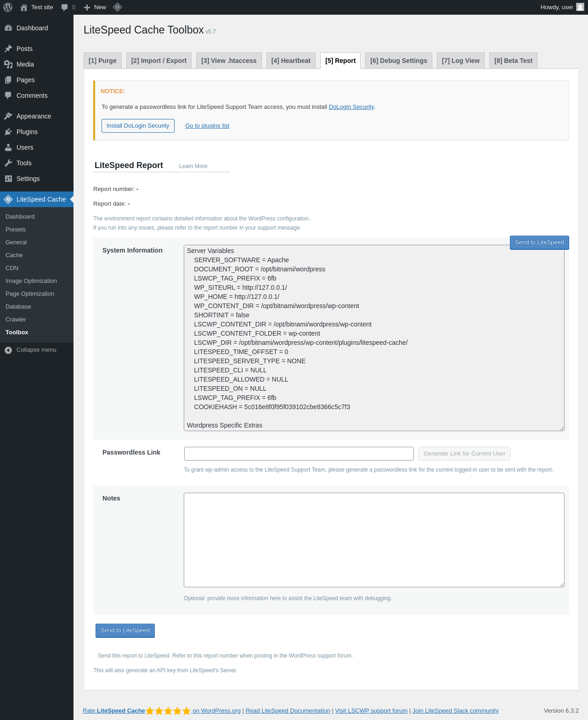
Task: Click the Test site home icon
Action: 24,7
